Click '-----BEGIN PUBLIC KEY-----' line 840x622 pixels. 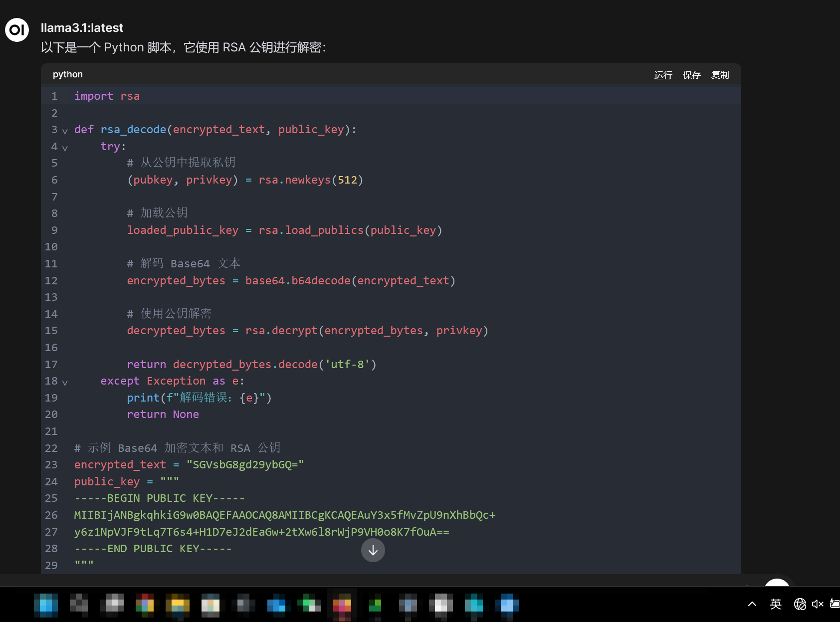point(160,498)
